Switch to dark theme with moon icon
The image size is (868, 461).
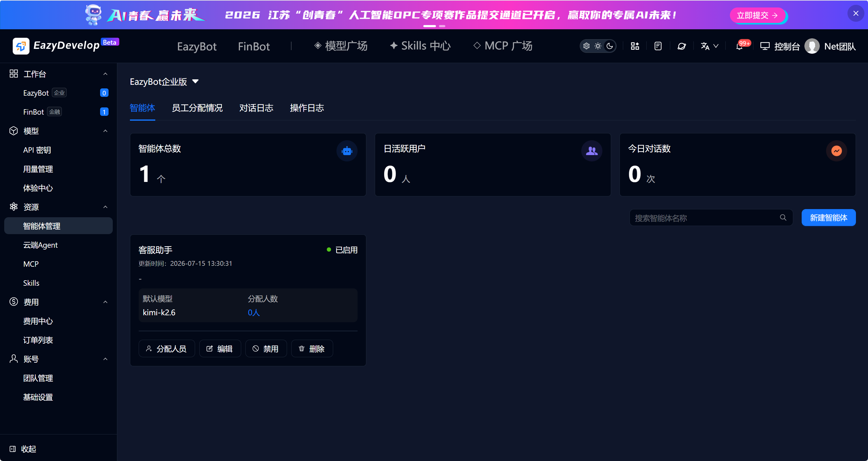pos(610,46)
